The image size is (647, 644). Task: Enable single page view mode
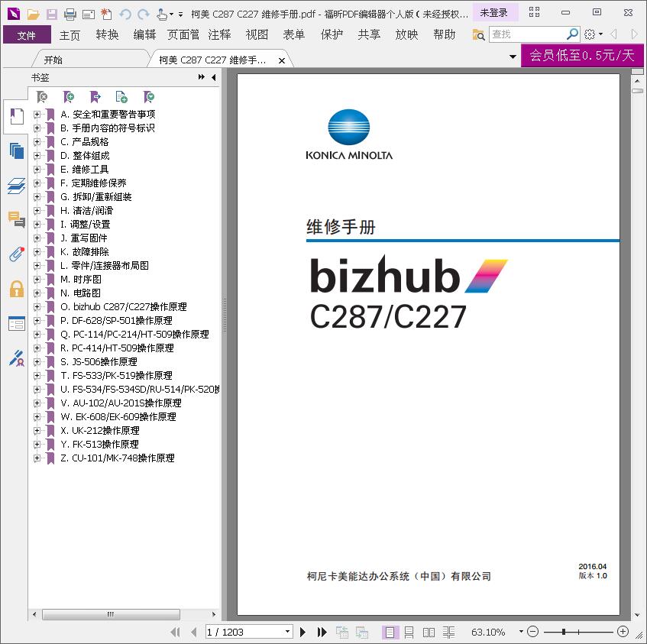[x=390, y=632]
